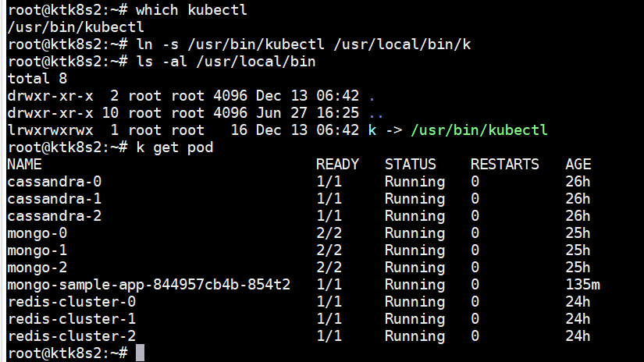Click pod name 'cassandra-1'
This screenshot has width=644, height=362.
tap(54, 199)
